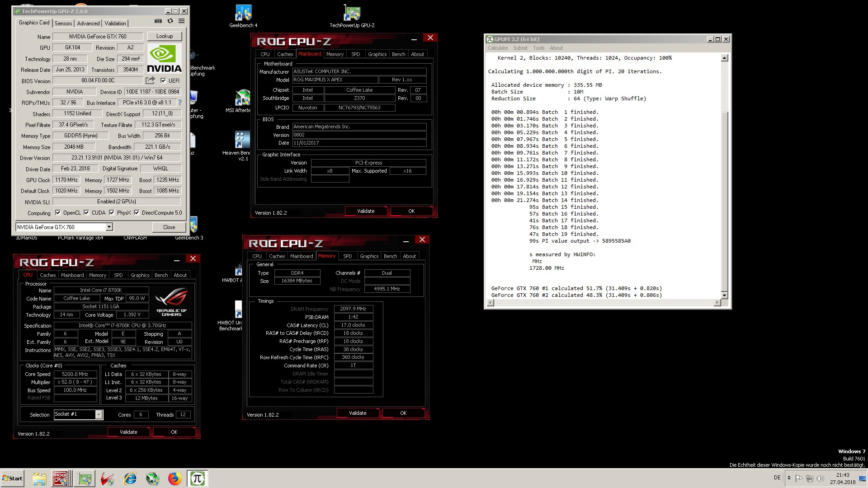Click the red MSI Afterburner taskbar icon
This screenshot has height=488, width=868.
(x=107, y=479)
